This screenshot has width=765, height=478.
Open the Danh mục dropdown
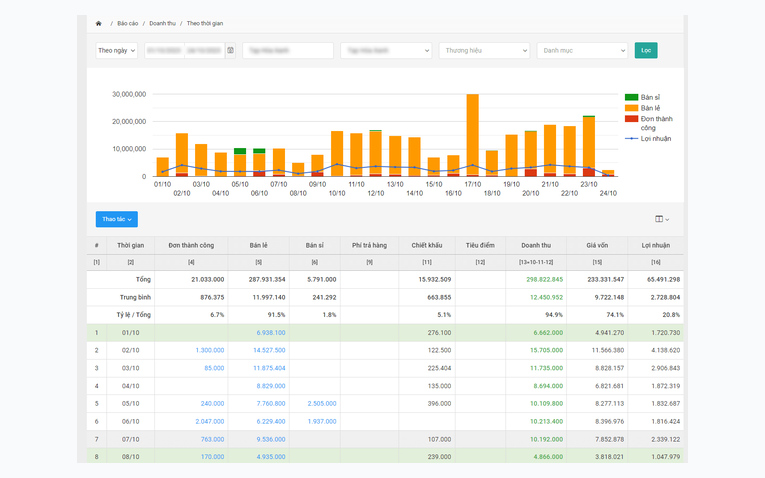(x=582, y=50)
